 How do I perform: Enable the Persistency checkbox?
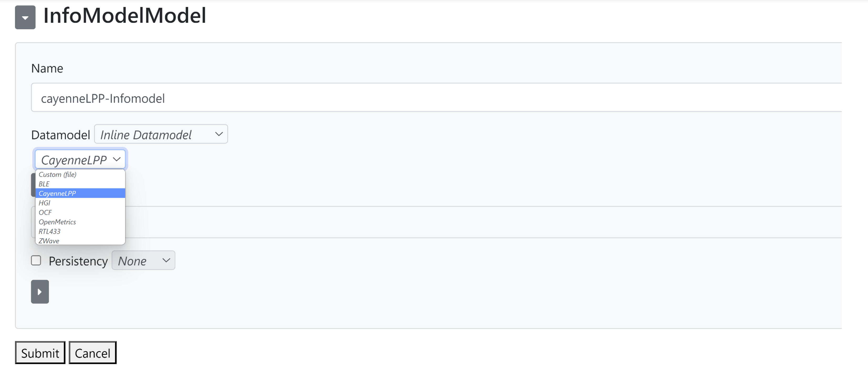[36, 260]
